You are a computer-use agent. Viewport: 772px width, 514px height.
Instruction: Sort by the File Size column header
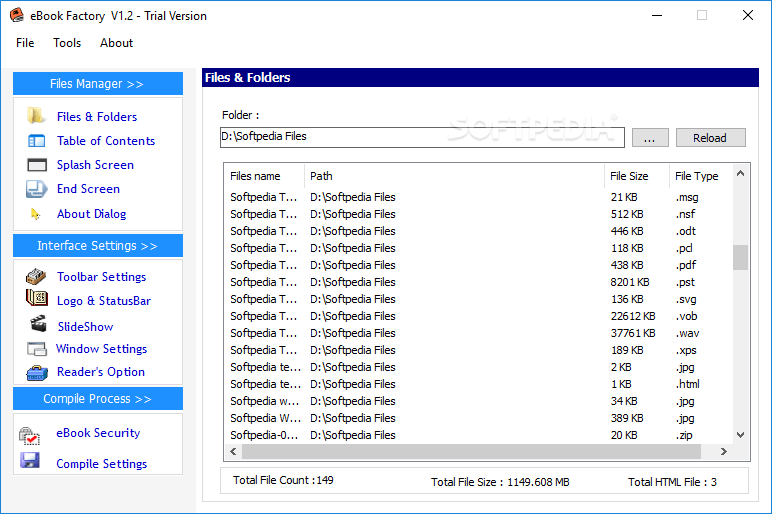(x=630, y=176)
